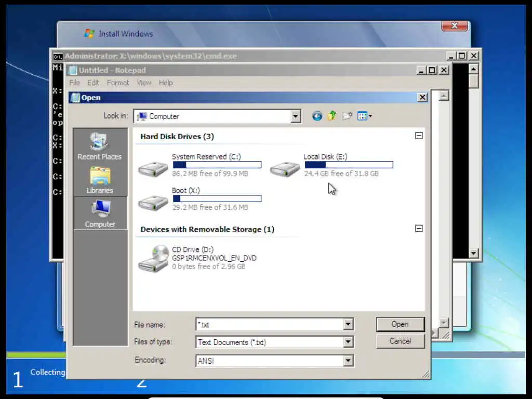
Task: Close the Open dialog
Action: pos(422,98)
